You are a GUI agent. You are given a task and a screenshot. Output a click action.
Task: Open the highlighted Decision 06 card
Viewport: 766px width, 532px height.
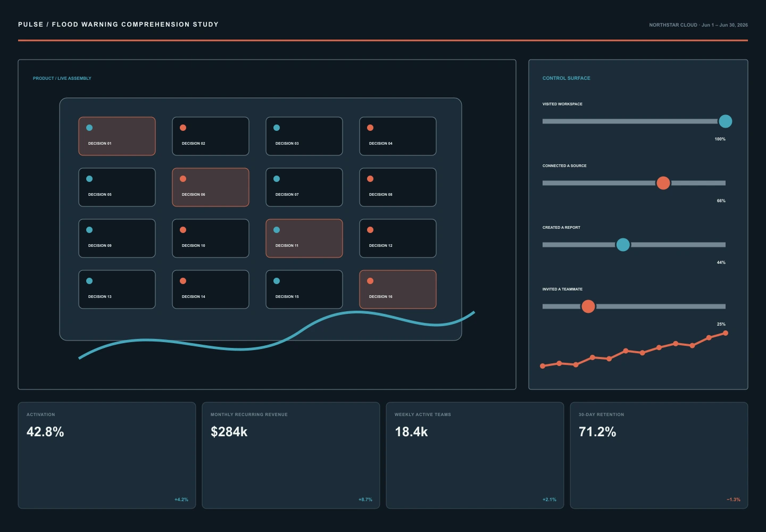pyautogui.click(x=211, y=187)
